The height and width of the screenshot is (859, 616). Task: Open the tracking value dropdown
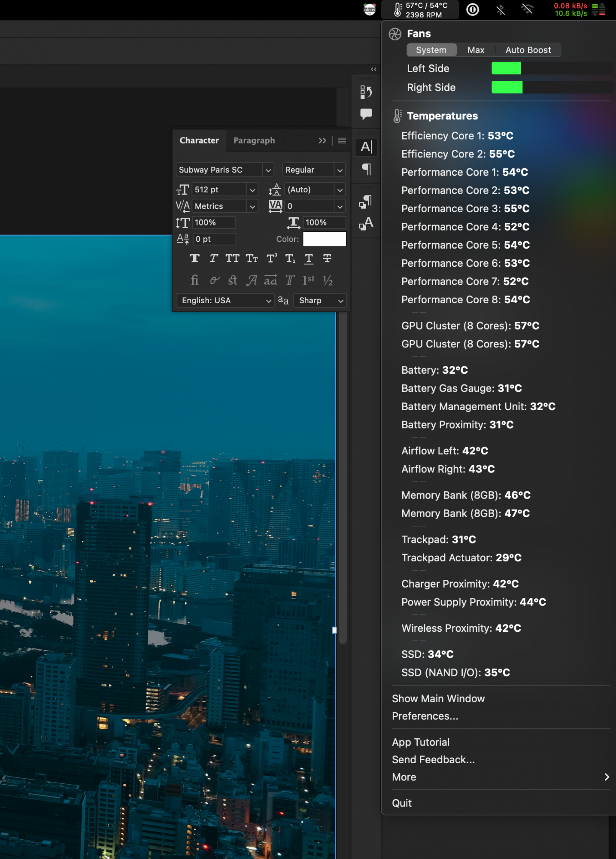(x=340, y=207)
